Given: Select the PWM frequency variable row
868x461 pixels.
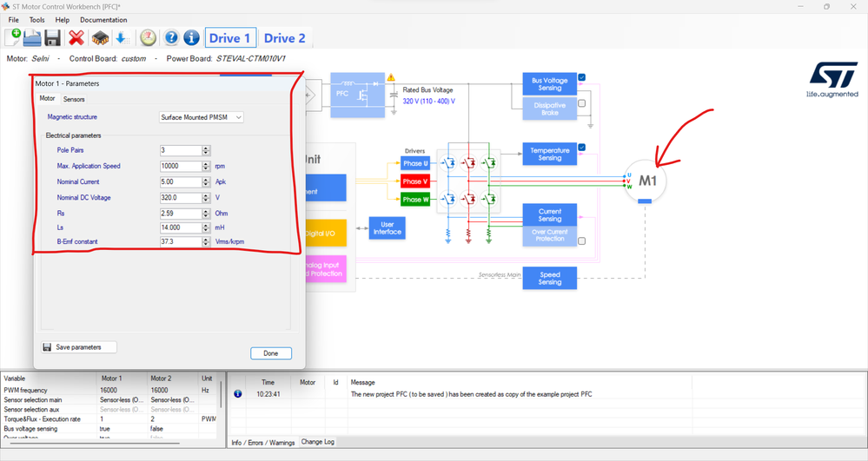Looking at the screenshot, I should tap(109, 390).
